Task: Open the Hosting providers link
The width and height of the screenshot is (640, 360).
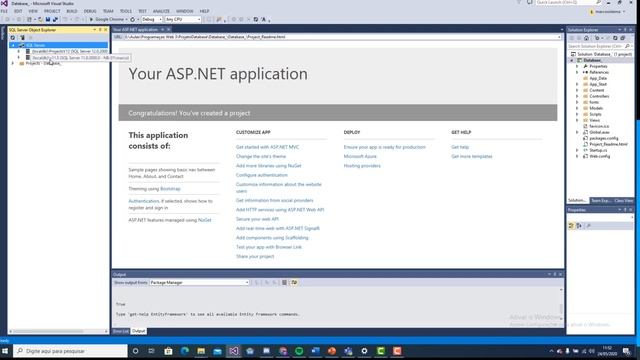Action: [x=362, y=166]
